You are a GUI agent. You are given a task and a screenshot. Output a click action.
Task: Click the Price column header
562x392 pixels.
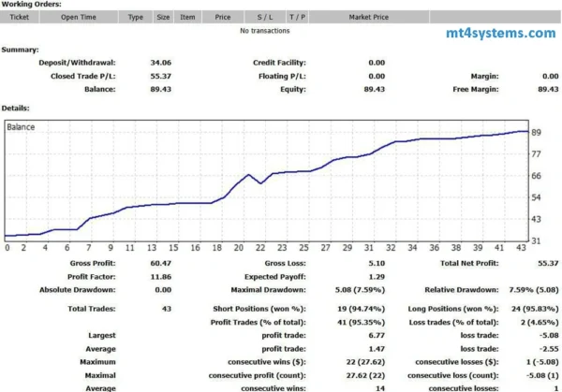223,17
